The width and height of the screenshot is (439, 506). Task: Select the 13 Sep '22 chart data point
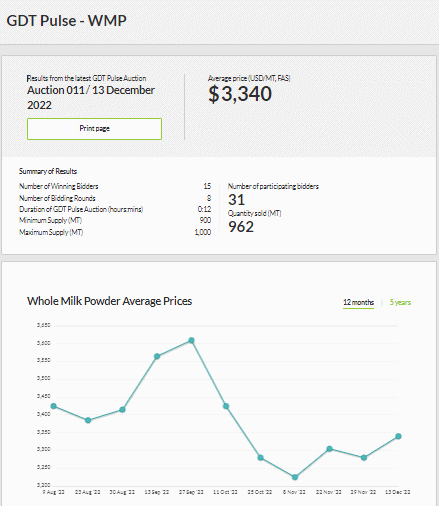click(157, 356)
